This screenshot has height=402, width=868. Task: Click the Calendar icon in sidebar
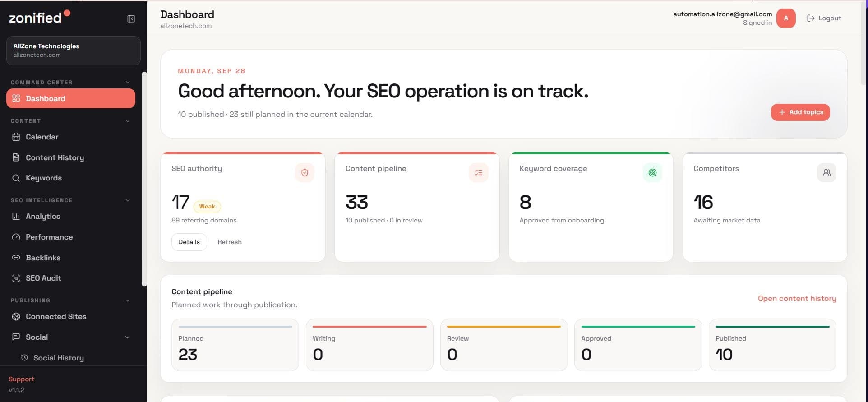coord(16,137)
